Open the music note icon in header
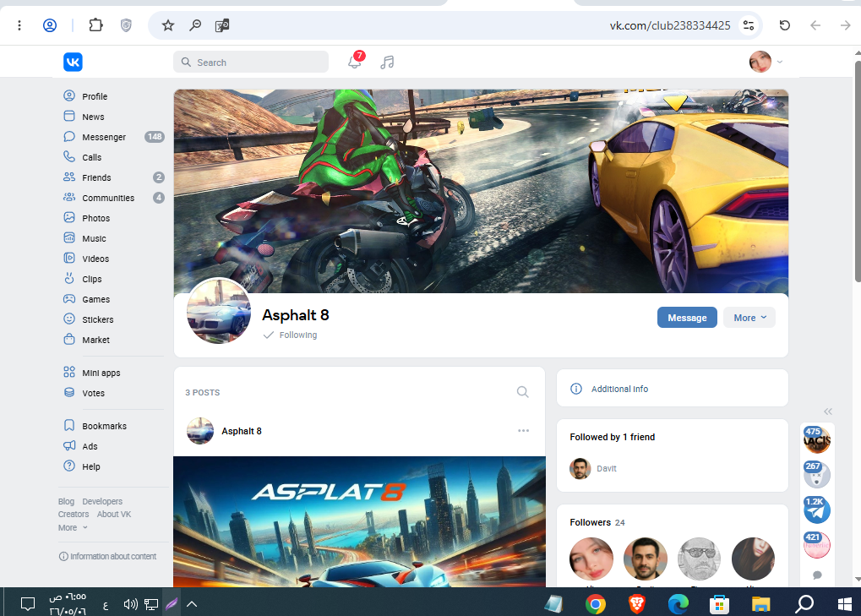861x616 pixels. tap(387, 62)
